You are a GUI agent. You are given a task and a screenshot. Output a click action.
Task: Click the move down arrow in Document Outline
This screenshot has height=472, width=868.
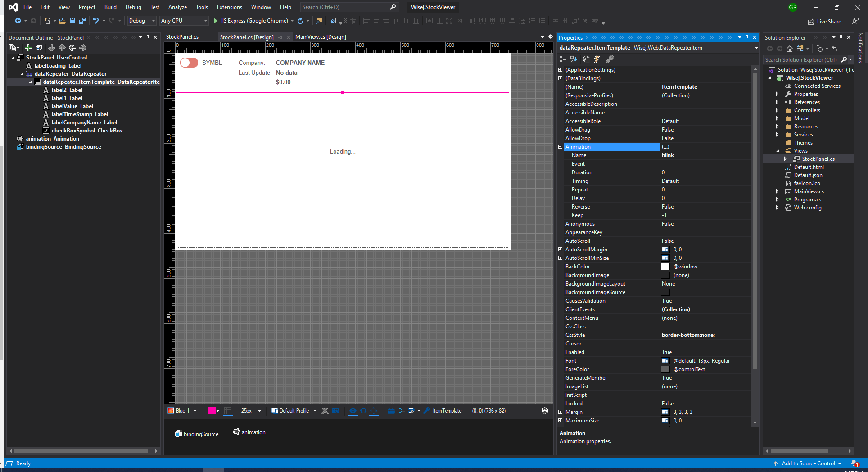pyautogui.click(x=52, y=48)
